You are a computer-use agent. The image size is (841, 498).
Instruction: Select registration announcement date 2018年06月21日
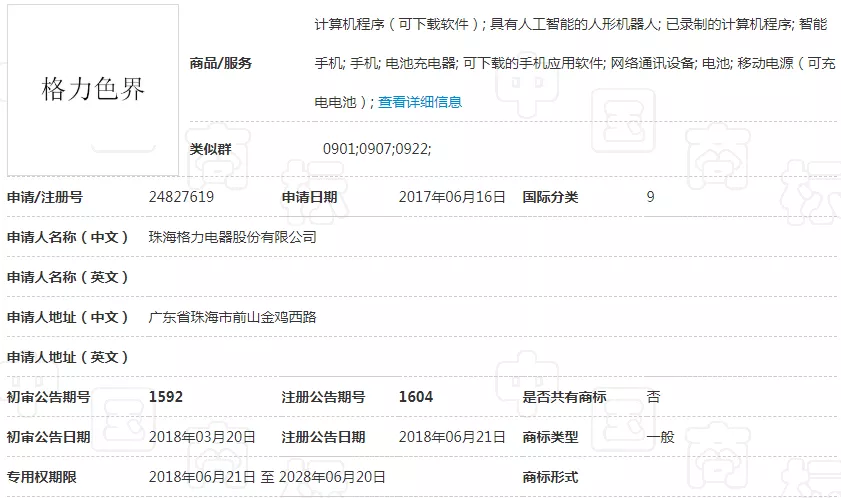[x=452, y=437]
